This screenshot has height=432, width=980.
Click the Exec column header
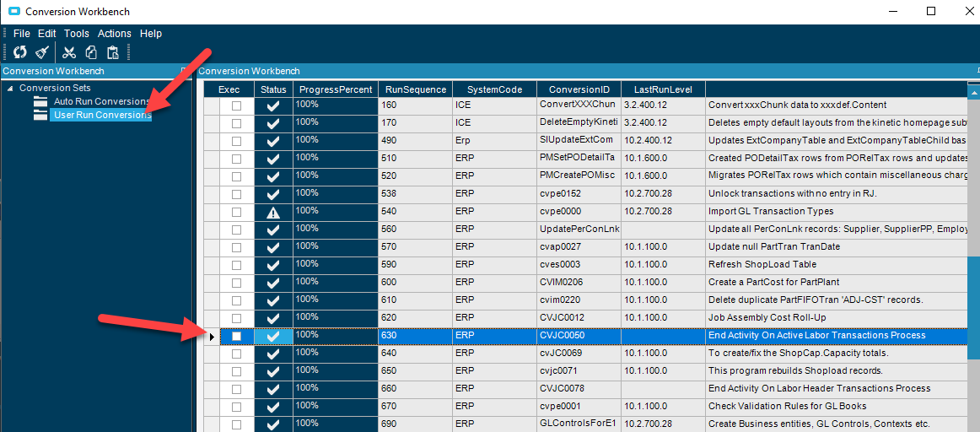click(229, 89)
